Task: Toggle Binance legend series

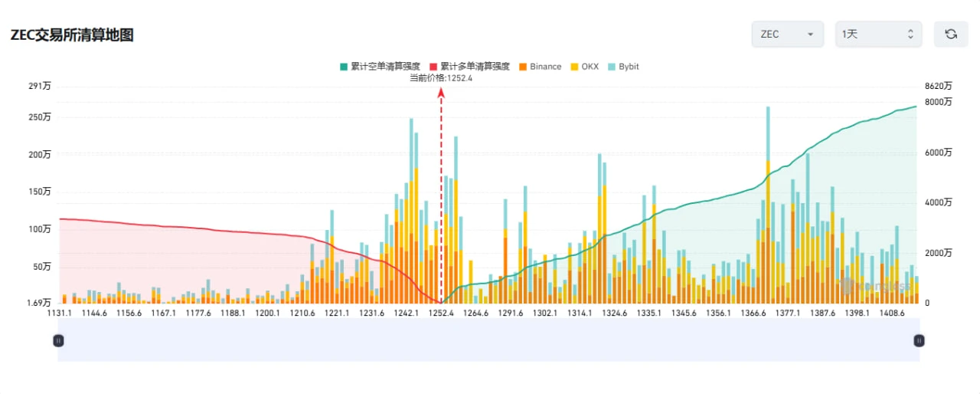Action: [540, 67]
